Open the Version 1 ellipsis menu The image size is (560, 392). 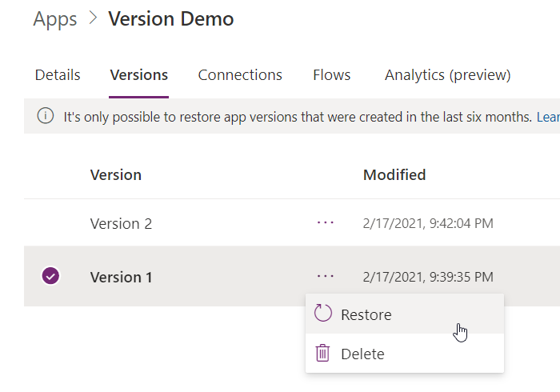(x=326, y=276)
